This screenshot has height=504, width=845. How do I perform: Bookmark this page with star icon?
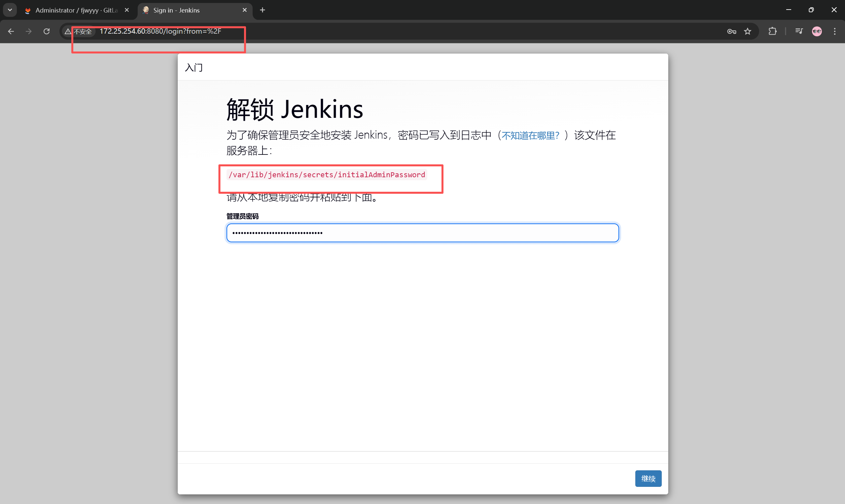[x=748, y=32]
